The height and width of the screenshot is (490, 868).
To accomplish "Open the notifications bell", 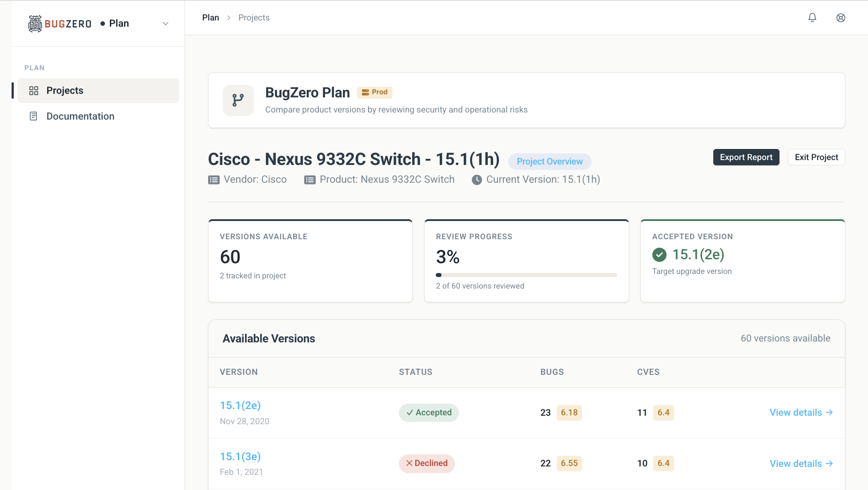I will click(x=812, y=18).
